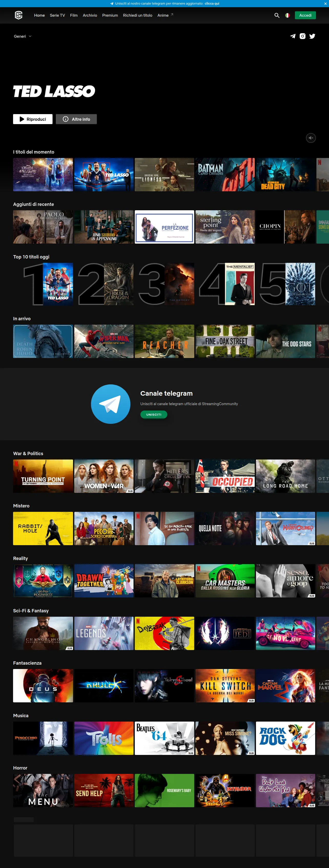Open Batman Caped Crusader thumbnail

225,175
